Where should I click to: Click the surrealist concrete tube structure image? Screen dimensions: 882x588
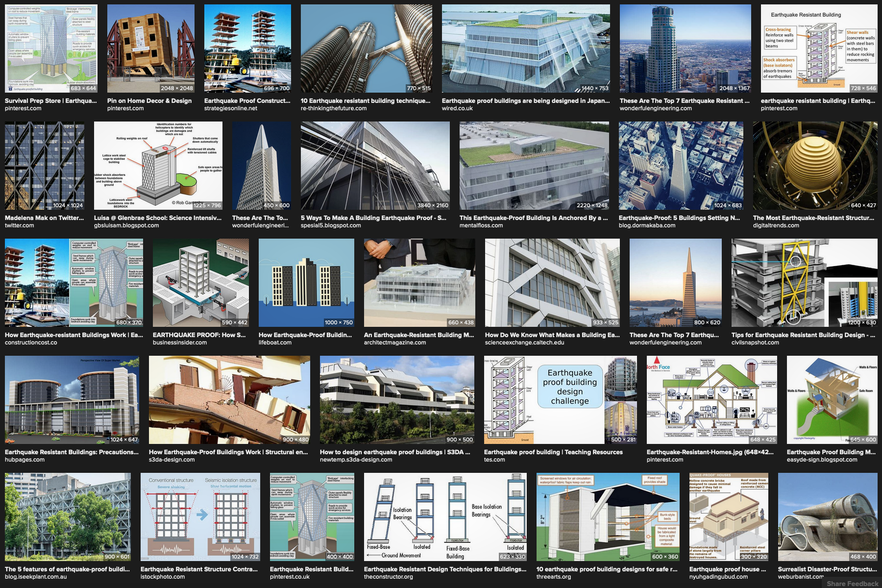pyautogui.click(x=827, y=517)
